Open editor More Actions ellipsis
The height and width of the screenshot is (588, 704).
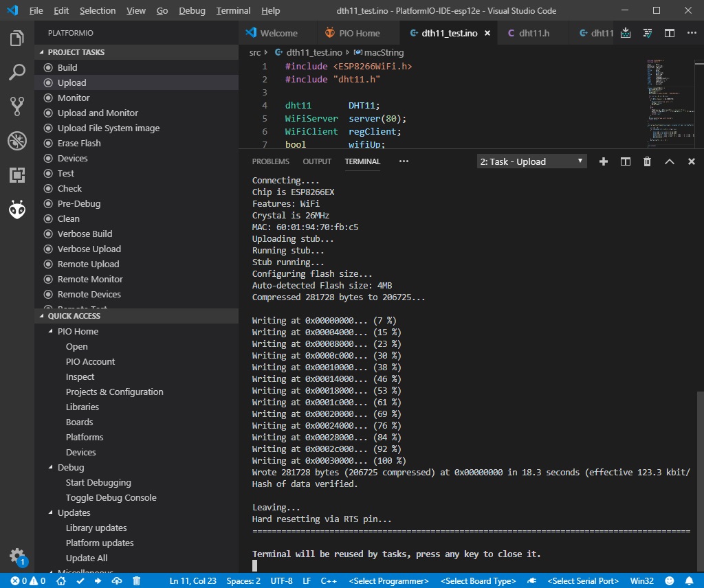[x=692, y=33]
